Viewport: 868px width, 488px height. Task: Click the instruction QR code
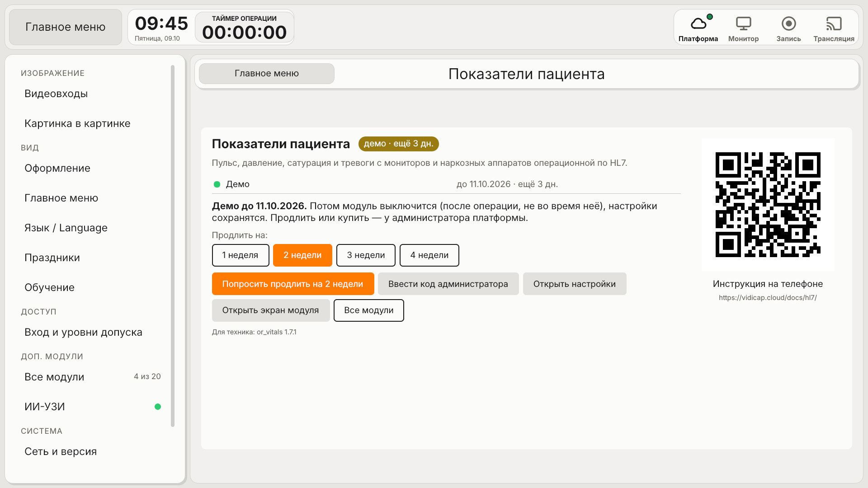coord(768,205)
